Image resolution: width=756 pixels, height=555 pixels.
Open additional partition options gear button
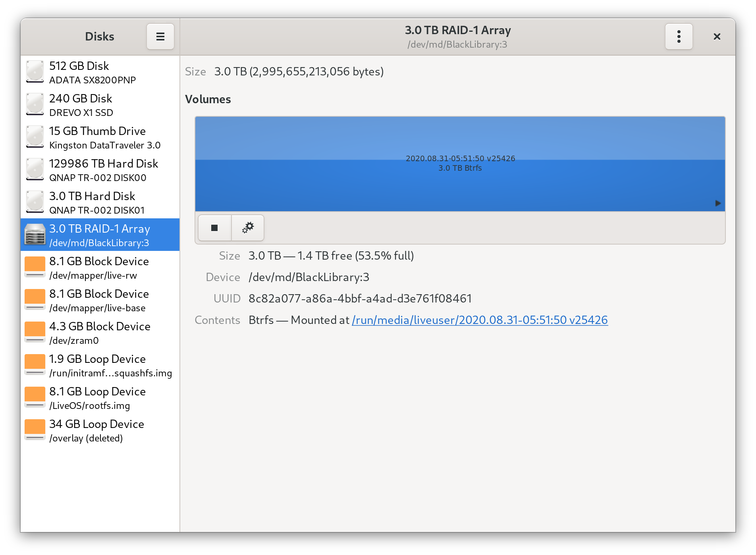(248, 228)
